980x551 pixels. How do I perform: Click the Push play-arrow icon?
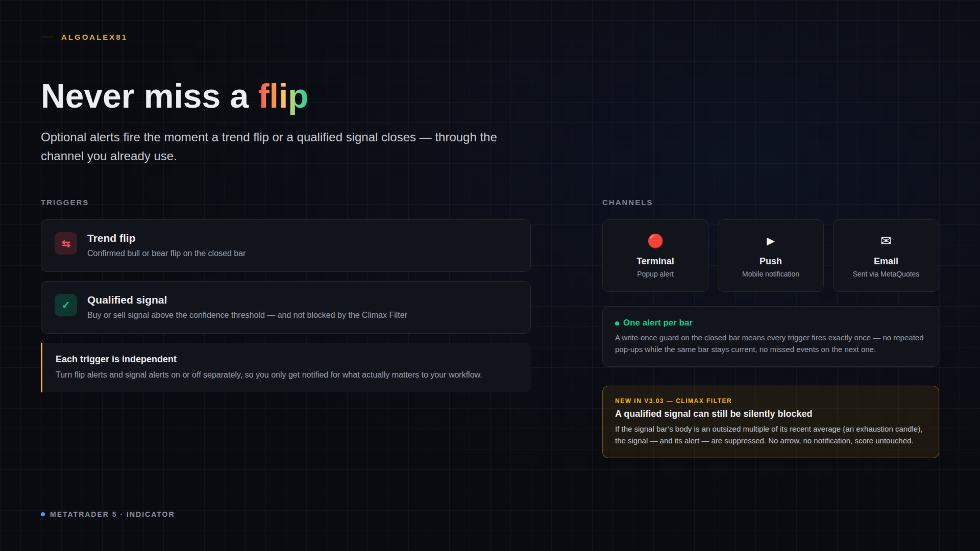[x=771, y=241]
